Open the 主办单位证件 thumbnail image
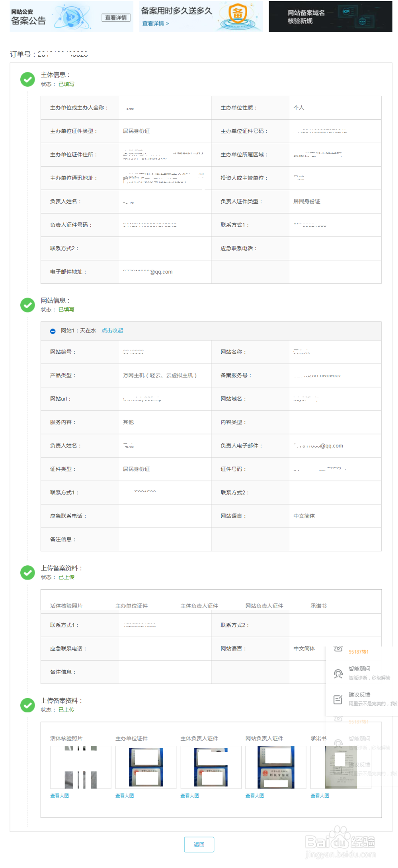 (146, 767)
